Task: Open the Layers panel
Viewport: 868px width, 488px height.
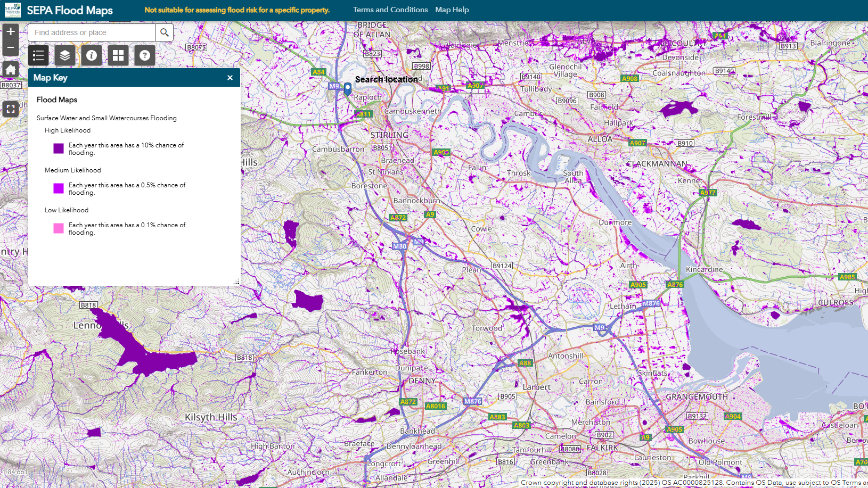Action: [65, 55]
